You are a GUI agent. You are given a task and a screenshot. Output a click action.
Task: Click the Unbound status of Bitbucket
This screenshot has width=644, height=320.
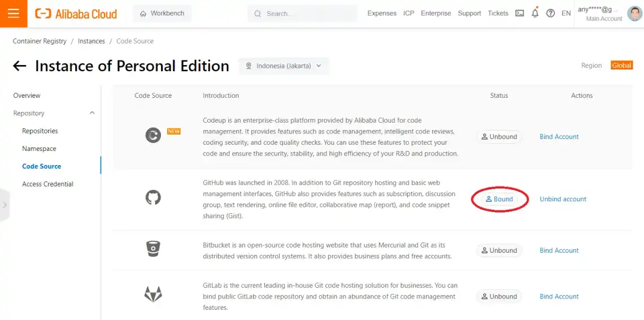(x=499, y=250)
